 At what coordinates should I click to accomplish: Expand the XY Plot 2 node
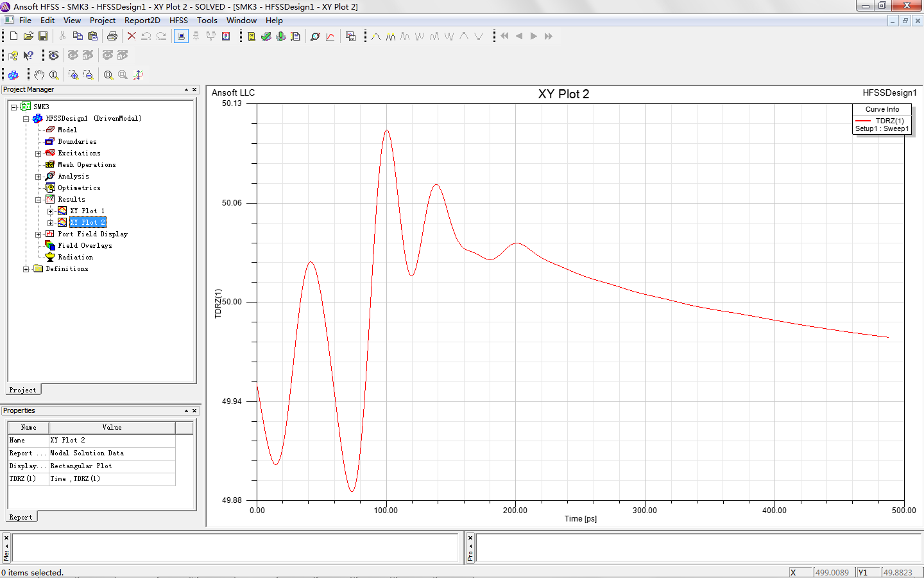point(50,223)
